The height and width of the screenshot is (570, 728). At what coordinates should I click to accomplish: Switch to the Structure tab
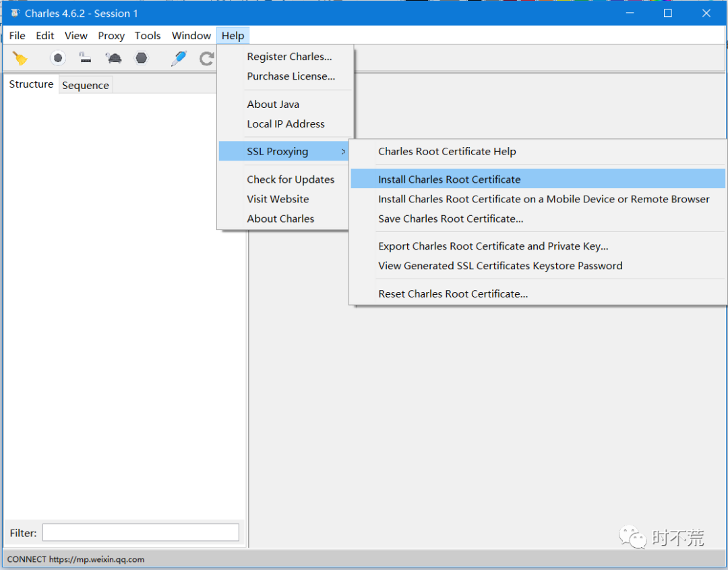31,84
